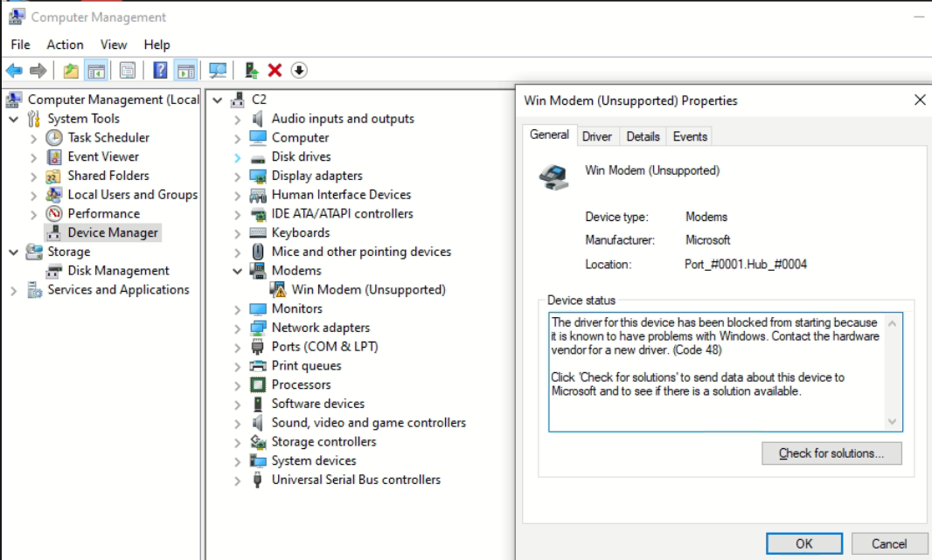Click Scan for hardware changes icon

coord(218,71)
